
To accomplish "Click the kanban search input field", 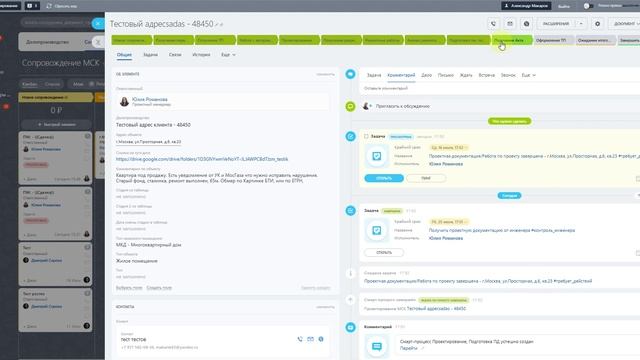I will 56,22.
